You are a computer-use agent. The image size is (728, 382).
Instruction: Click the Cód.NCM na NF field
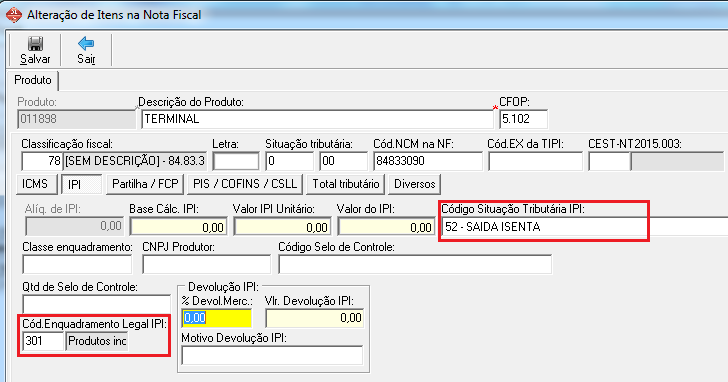[428, 161]
